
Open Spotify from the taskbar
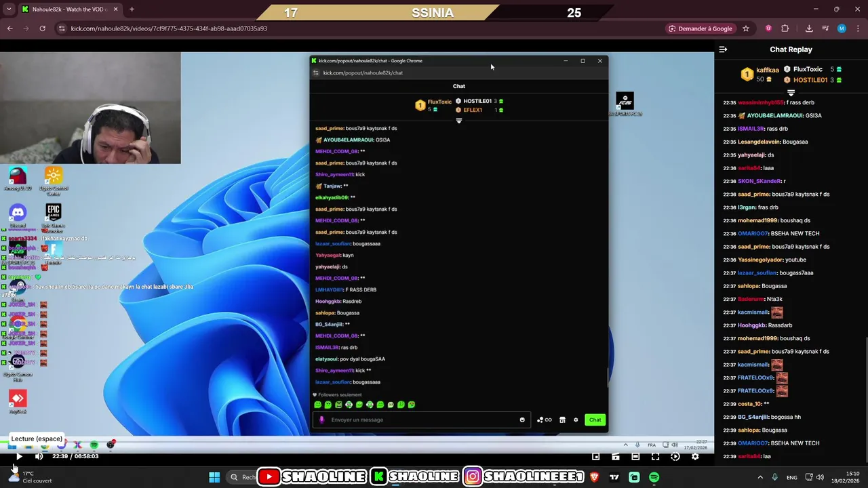[654, 477]
